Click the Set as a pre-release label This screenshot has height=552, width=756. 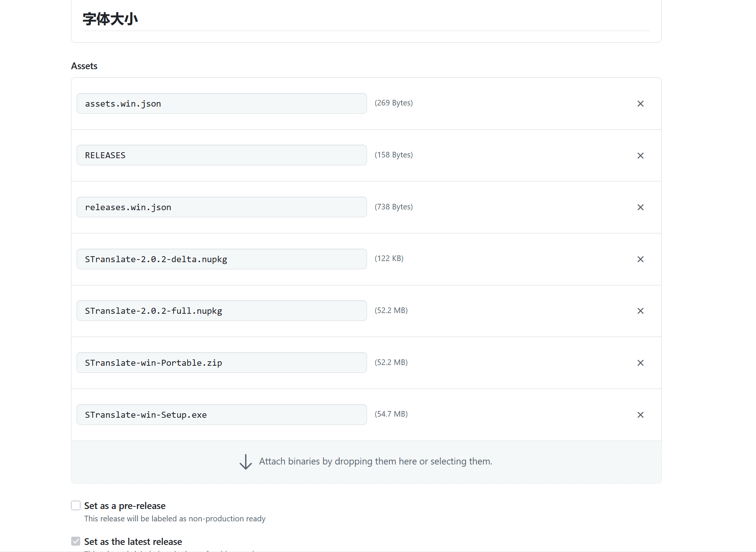124,506
